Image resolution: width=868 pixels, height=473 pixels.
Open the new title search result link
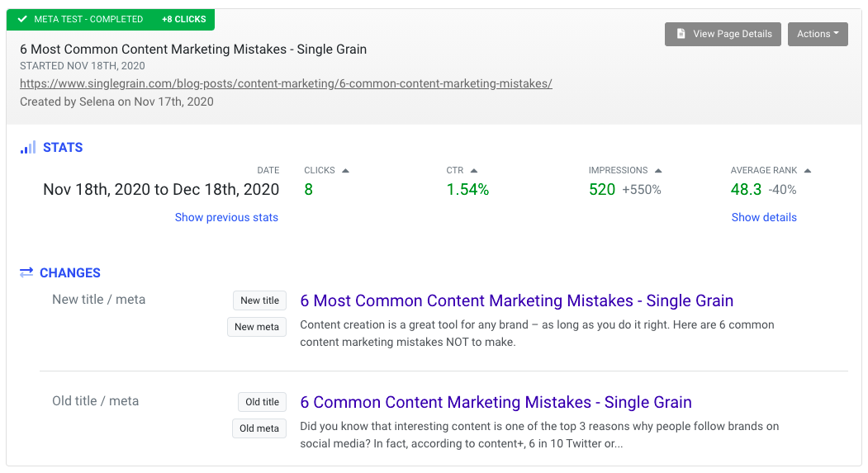[x=516, y=300]
